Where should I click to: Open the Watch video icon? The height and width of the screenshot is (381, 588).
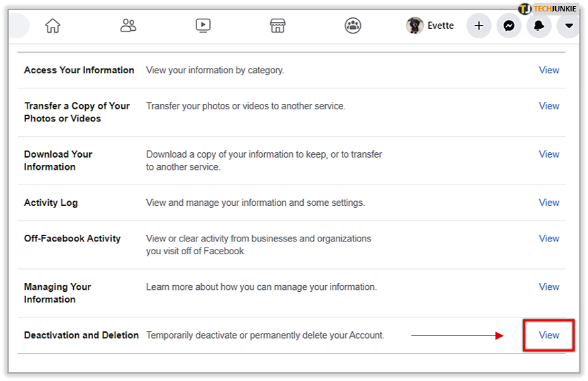[x=203, y=26]
